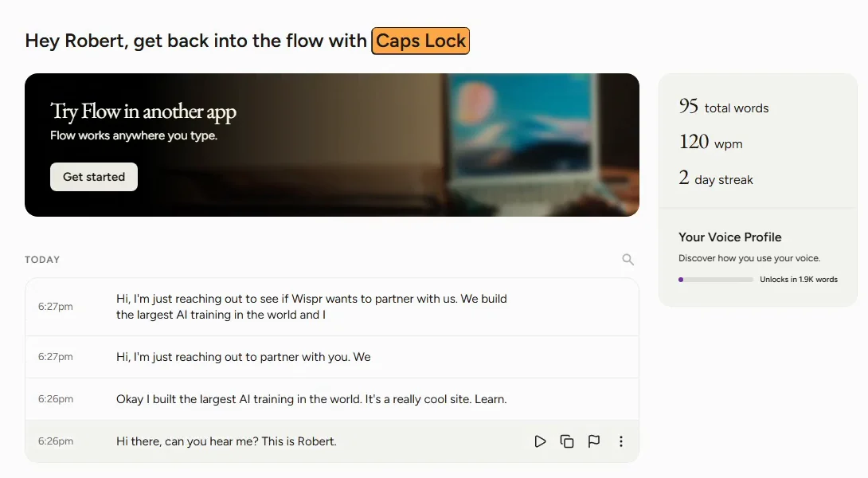Click the 'Try Flow in another app' banner image
The height and width of the screenshot is (478, 868).
tap(332, 145)
